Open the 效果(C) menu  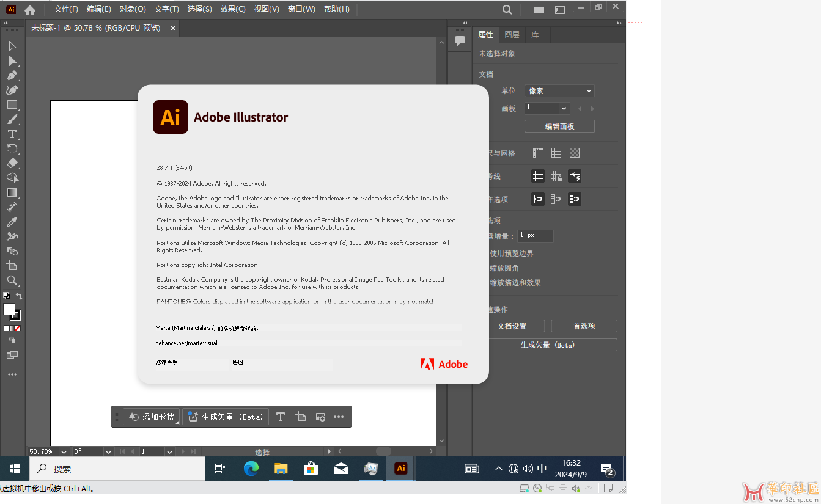pyautogui.click(x=233, y=9)
